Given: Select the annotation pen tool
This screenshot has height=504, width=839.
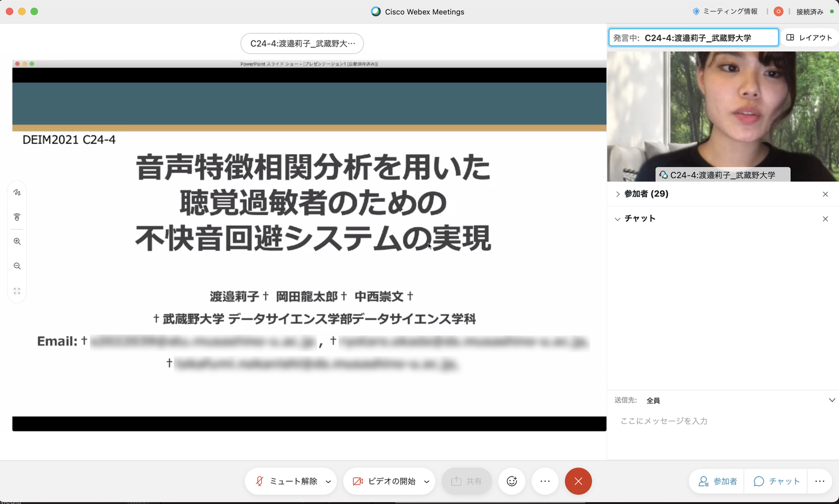Looking at the screenshot, I should (17, 192).
